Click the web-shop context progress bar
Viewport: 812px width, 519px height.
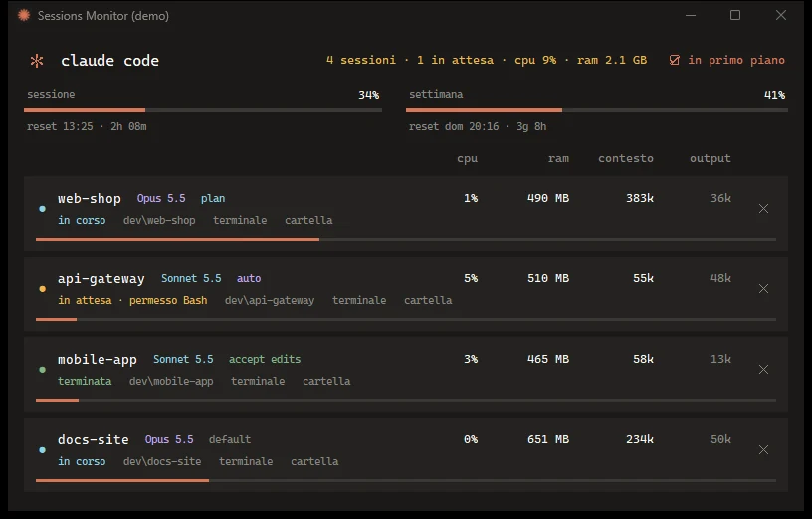coord(406,239)
